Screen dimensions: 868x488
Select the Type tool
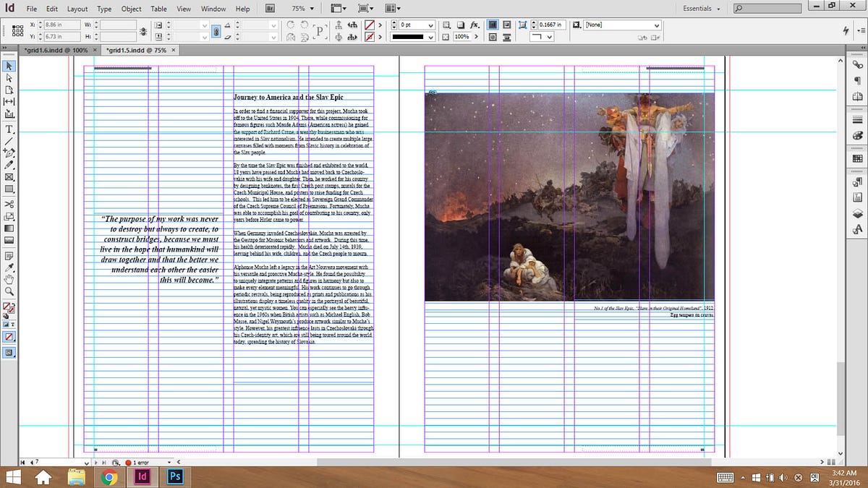[9, 129]
